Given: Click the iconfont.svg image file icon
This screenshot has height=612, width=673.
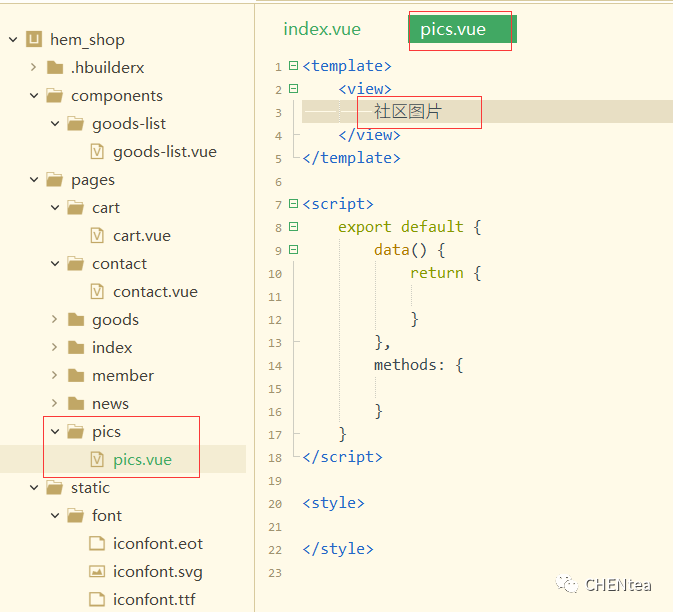Looking at the screenshot, I should tap(97, 572).
